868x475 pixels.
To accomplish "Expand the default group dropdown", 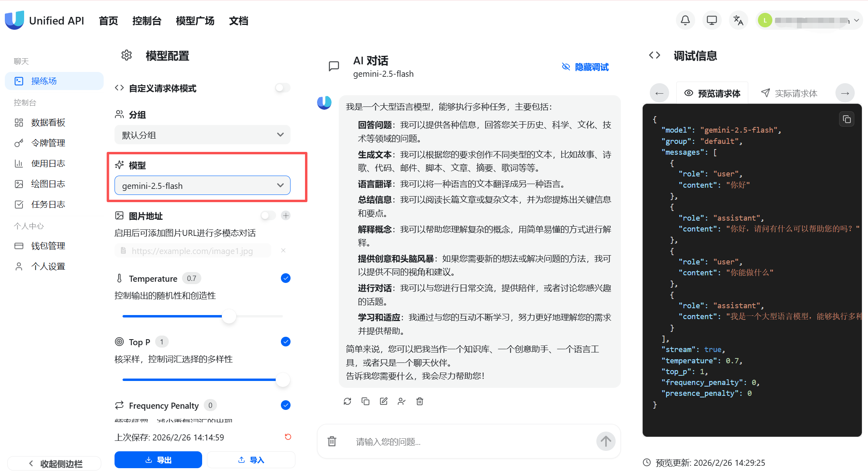I will (203, 135).
